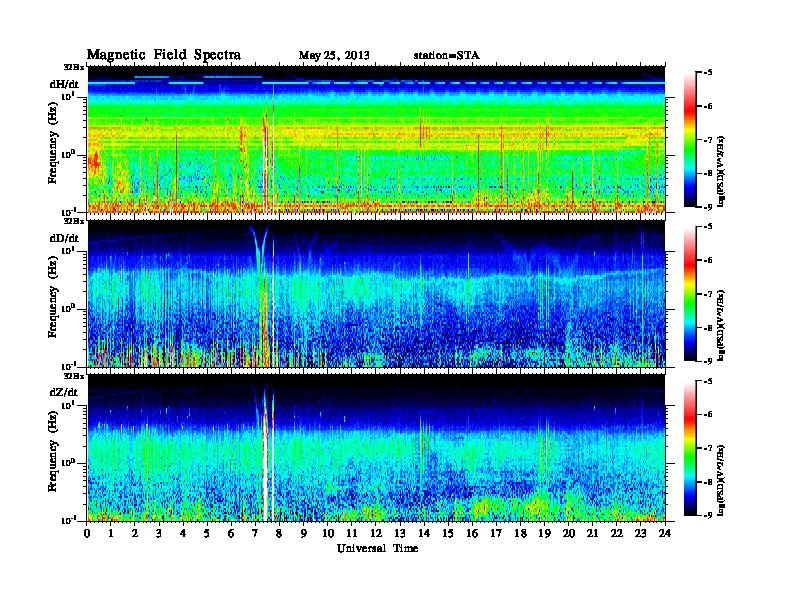Click hour 2 on the Universal Time axis

[135, 533]
